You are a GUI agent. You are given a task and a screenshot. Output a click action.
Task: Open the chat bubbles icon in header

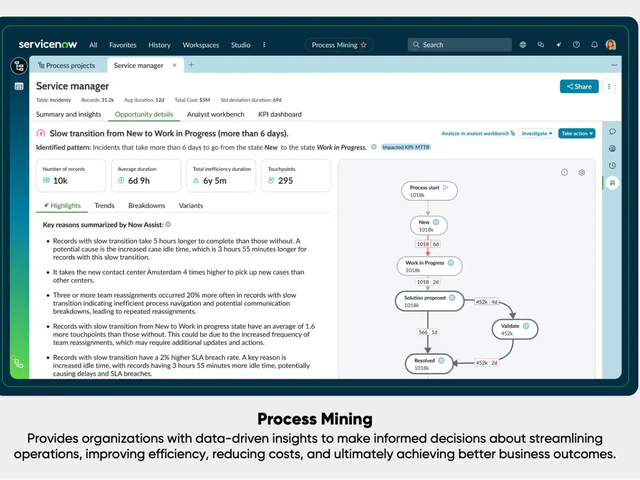[x=541, y=45]
